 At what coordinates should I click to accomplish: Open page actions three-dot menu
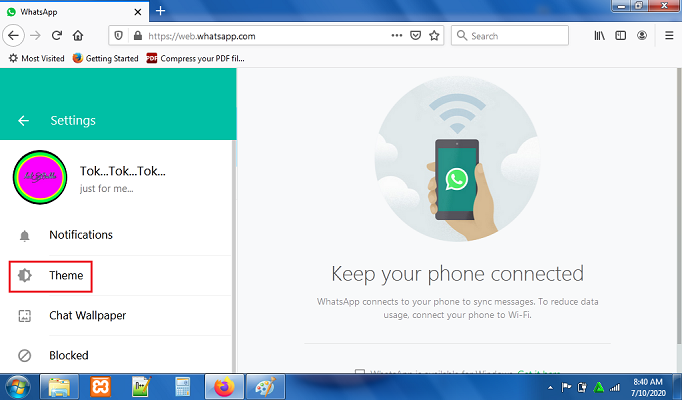pos(397,36)
